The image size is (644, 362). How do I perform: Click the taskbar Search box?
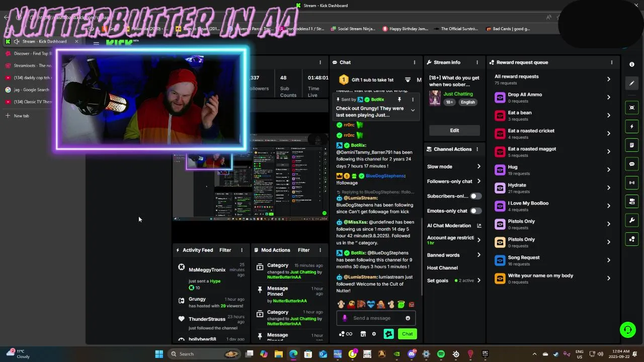coord(204,354)
